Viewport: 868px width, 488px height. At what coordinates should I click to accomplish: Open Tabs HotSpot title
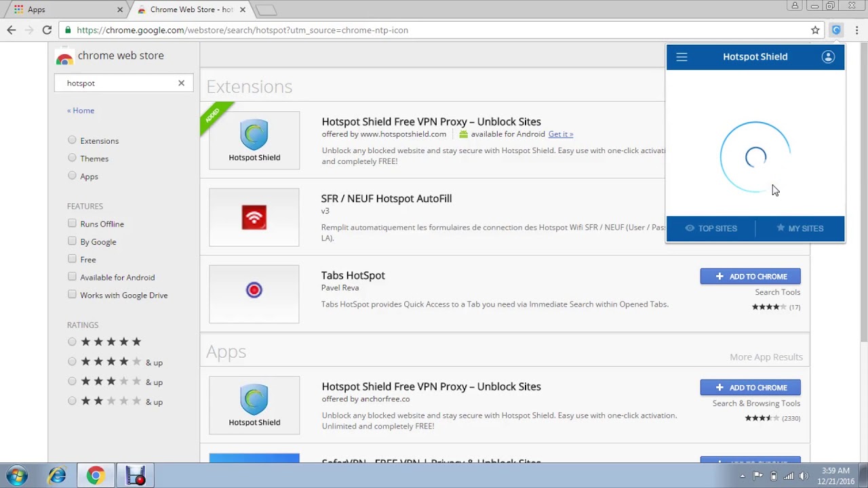[353, 276]
